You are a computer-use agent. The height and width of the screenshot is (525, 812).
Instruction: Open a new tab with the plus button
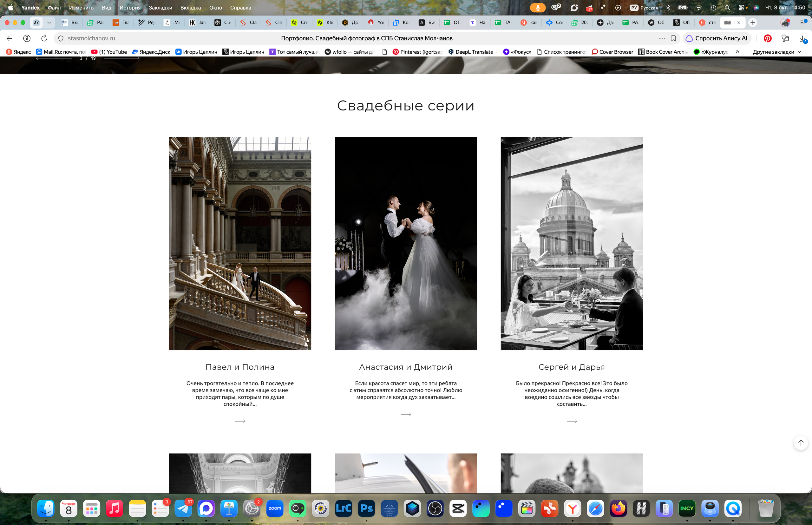pos(753,23)
